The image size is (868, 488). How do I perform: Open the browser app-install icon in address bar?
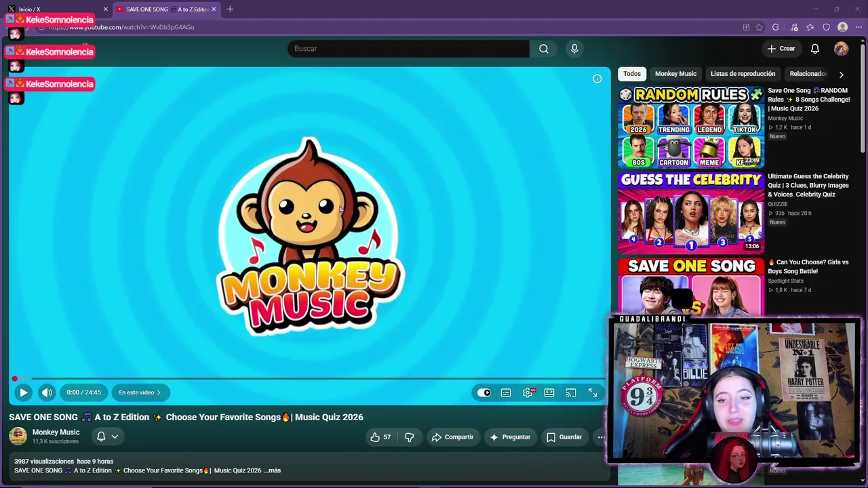(746, 27)
